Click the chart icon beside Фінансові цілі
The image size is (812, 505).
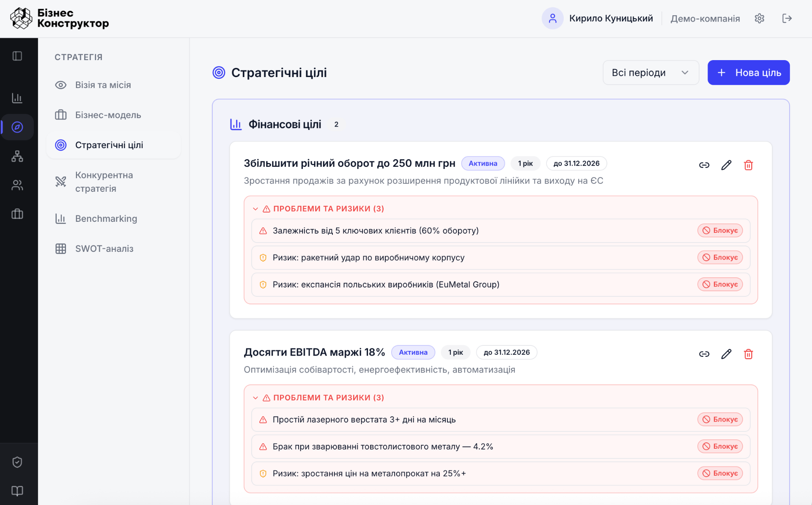pos(236,124)
